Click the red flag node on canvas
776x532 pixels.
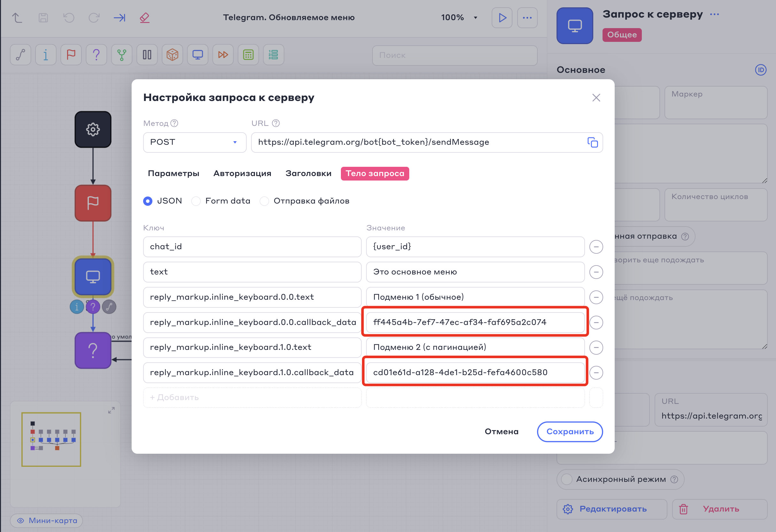pos(93,203)
